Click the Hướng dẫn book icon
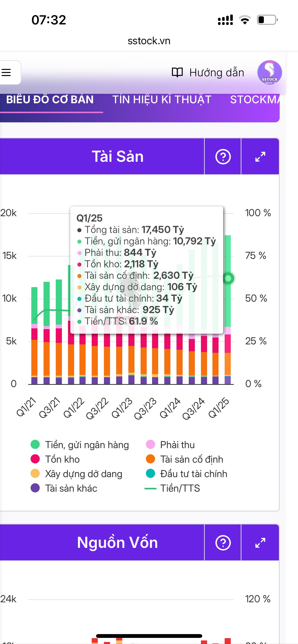The image size is (298, 644). (x=177, y=72)
